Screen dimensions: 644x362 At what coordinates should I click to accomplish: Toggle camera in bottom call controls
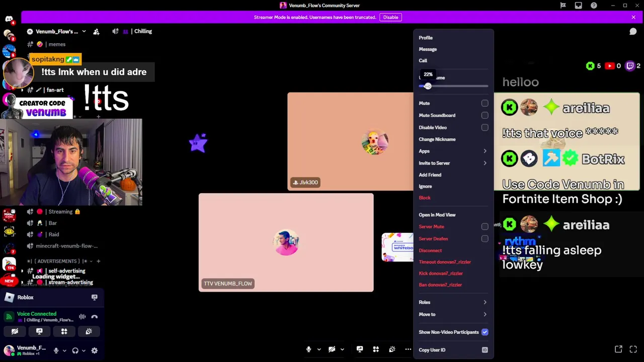pos(332,349)
